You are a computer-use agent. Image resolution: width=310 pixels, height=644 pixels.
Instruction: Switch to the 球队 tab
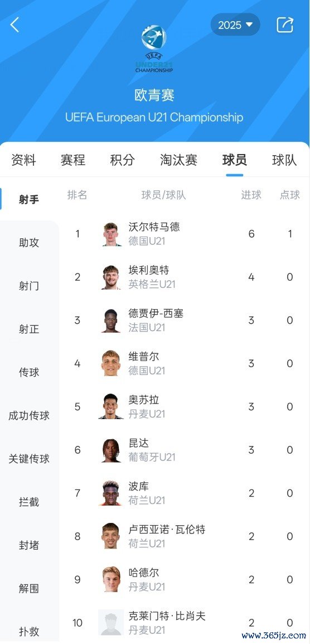(284, 160)
